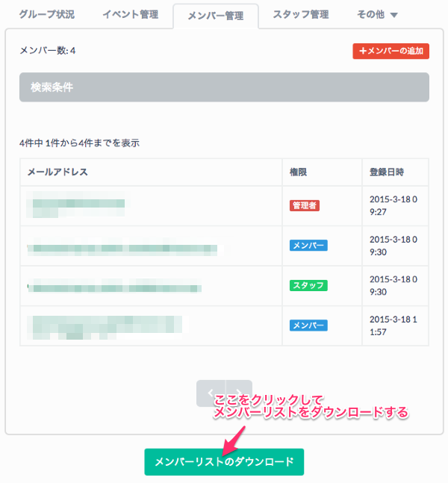Click the red 管理者 role badge
Image resolution: width=448 pixels, height=483 pixels.
coord(305,205)
